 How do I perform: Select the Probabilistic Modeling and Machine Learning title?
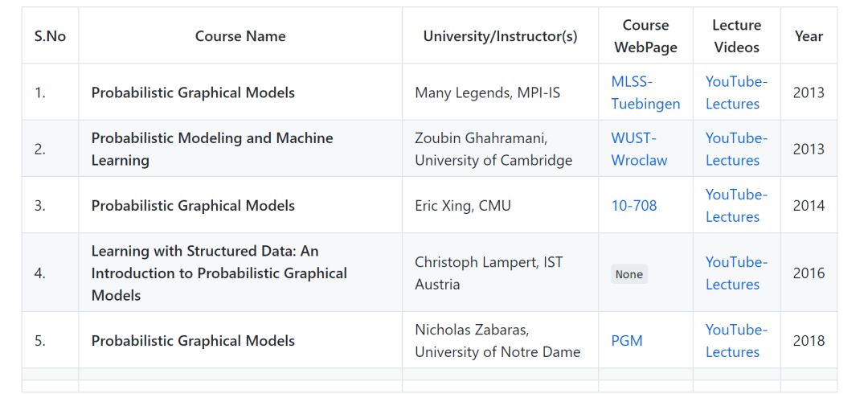pos(212,149)
